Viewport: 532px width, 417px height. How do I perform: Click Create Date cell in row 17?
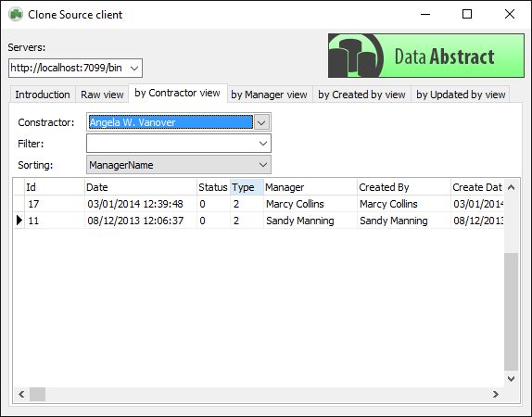(477, 204)
